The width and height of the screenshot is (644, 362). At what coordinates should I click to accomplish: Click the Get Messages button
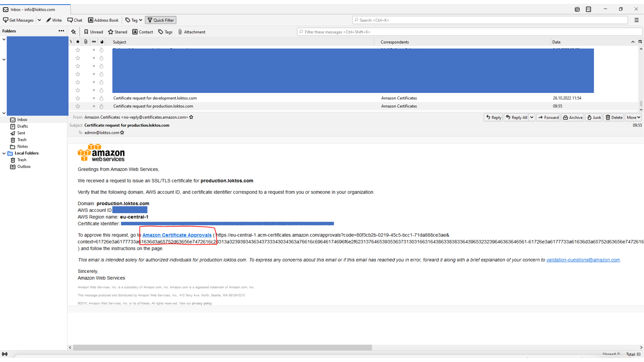(x=18, y=20)
